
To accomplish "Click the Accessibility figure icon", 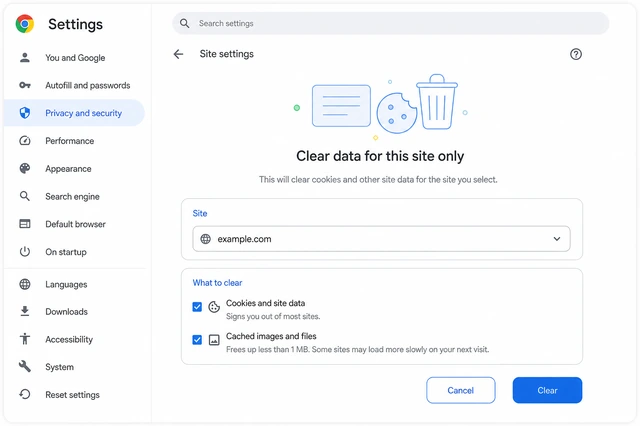I will point(25,339).
